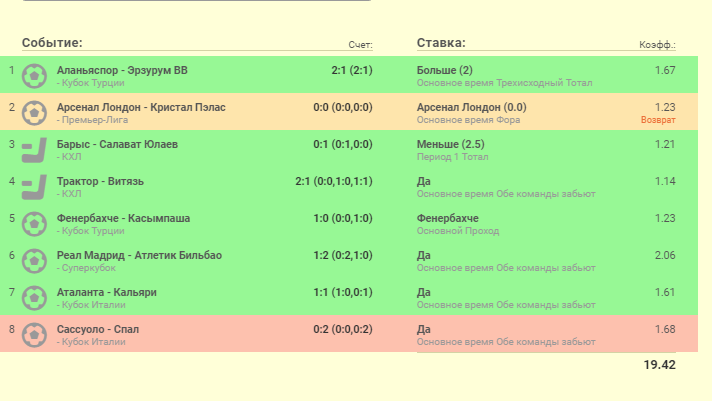The height and width of the screenshot is (401, 712).
Task: Click the bet Больше (2)
Action: [445, 70]
